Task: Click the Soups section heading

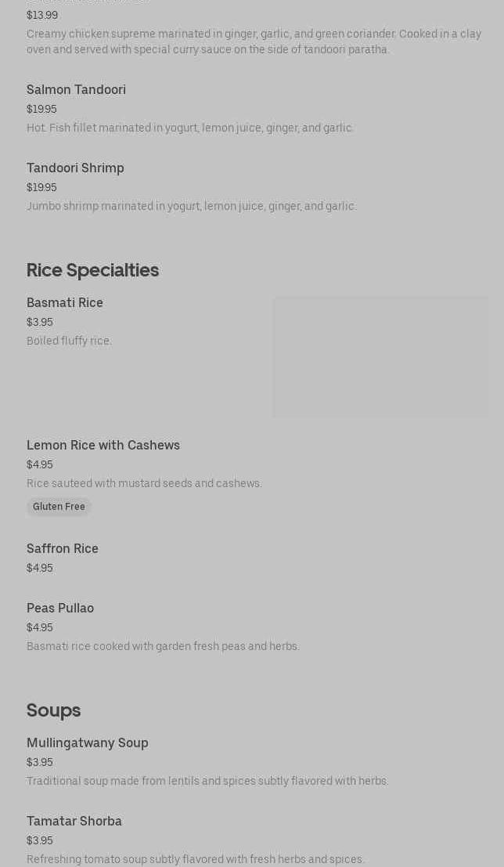Action: click(x=53, y=710)
